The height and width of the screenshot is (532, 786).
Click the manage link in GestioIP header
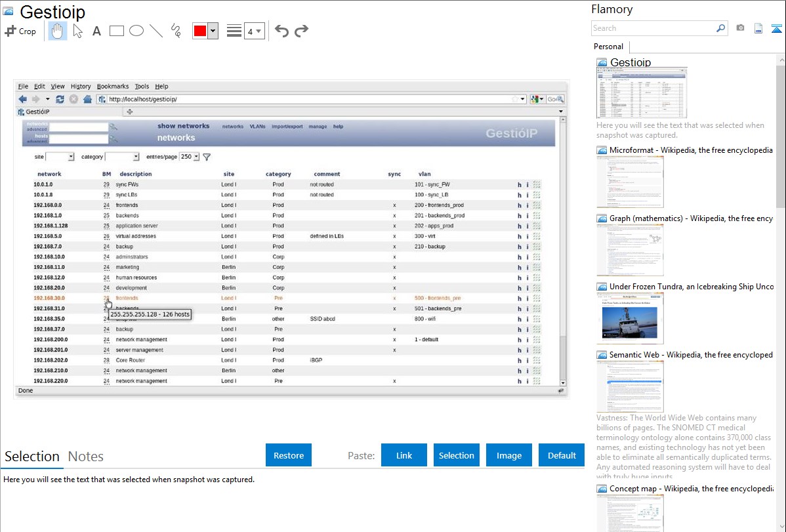(x=318, y=127)
